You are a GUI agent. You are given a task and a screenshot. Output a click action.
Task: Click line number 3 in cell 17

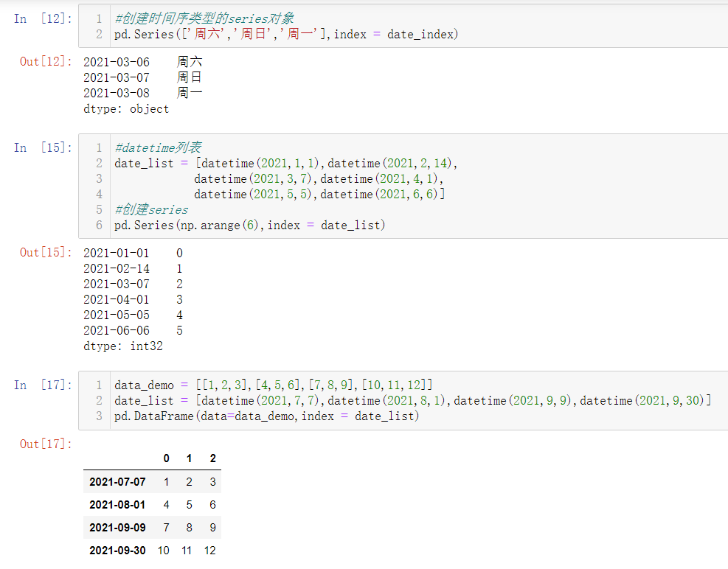pyautogui.click(x=99, y=416)
